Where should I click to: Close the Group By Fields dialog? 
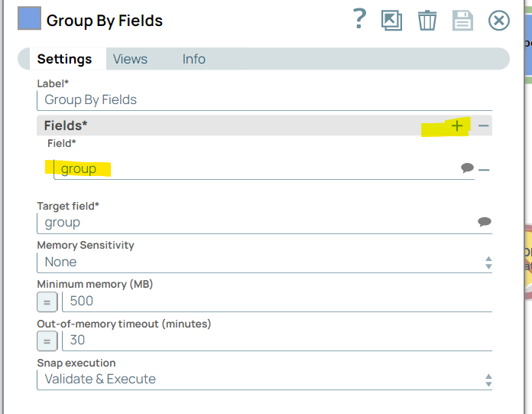[499, 21]
